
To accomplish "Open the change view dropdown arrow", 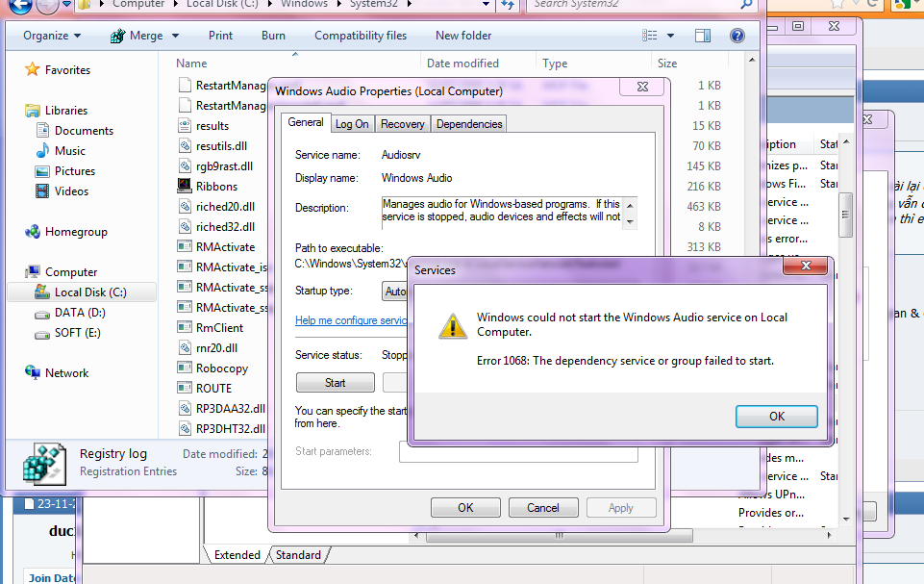I will (x=672, y=36).
